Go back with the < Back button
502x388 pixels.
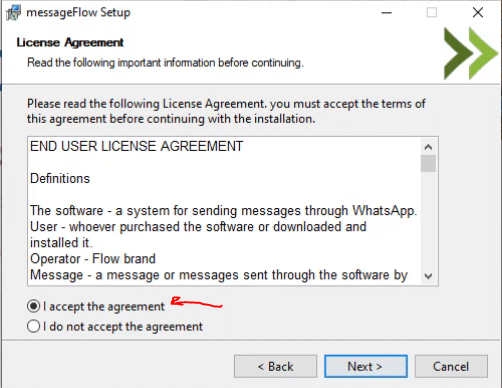coord(275,366)
